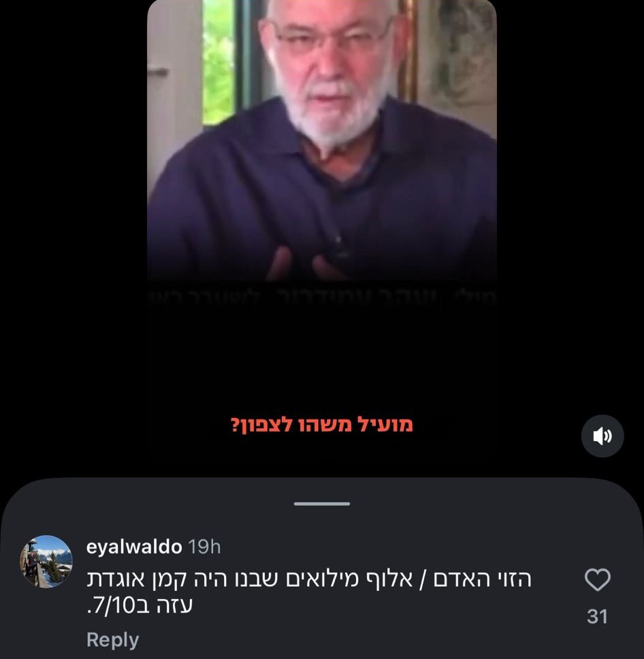
Task: Open eyalwaldo's profile picture
Action: click(x=46, y=561)
